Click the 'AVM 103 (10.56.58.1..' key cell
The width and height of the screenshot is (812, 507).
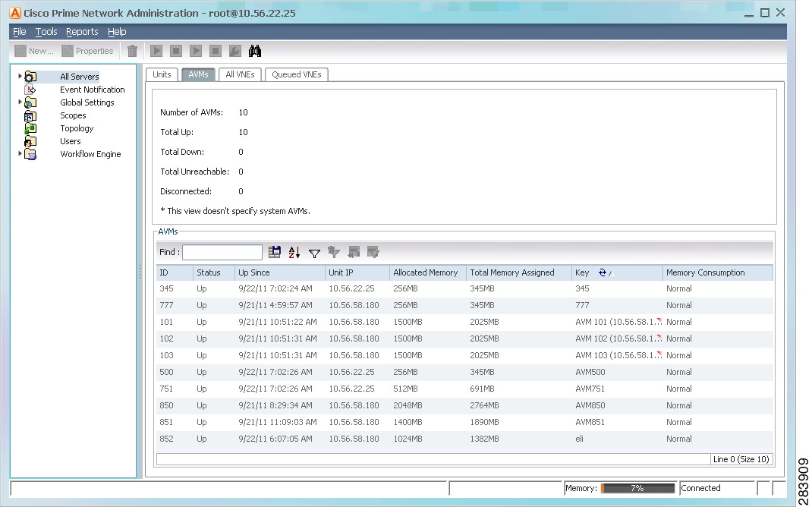[x=618, y=355]
